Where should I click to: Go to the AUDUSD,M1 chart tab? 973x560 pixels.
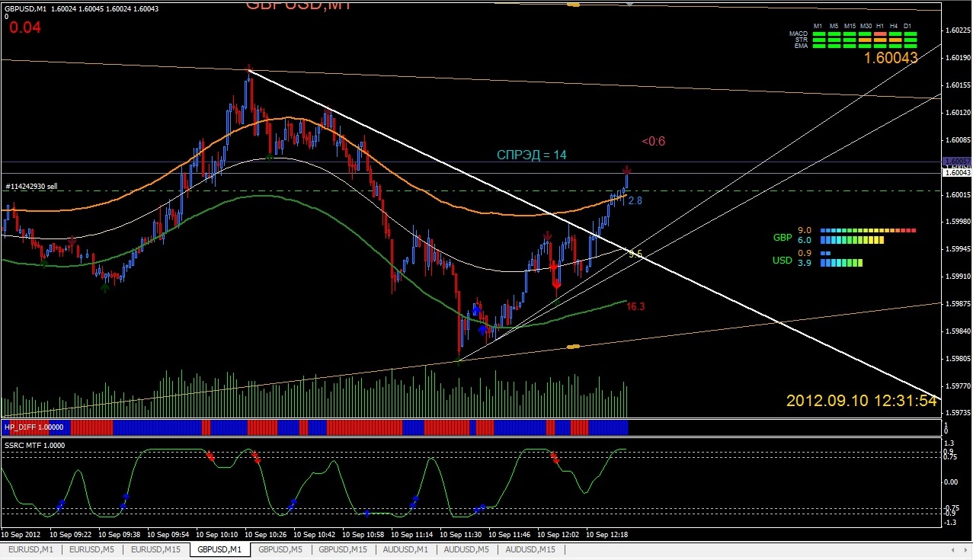coord(405,549)
